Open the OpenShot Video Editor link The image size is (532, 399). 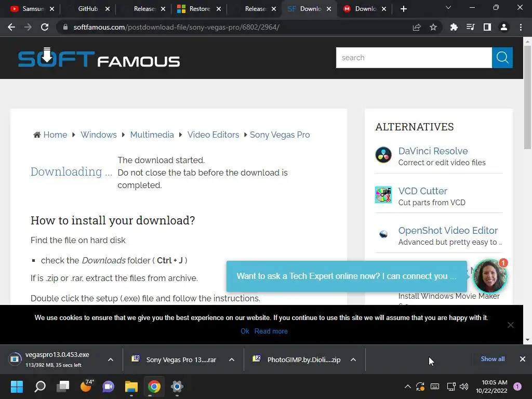point(448,230)
